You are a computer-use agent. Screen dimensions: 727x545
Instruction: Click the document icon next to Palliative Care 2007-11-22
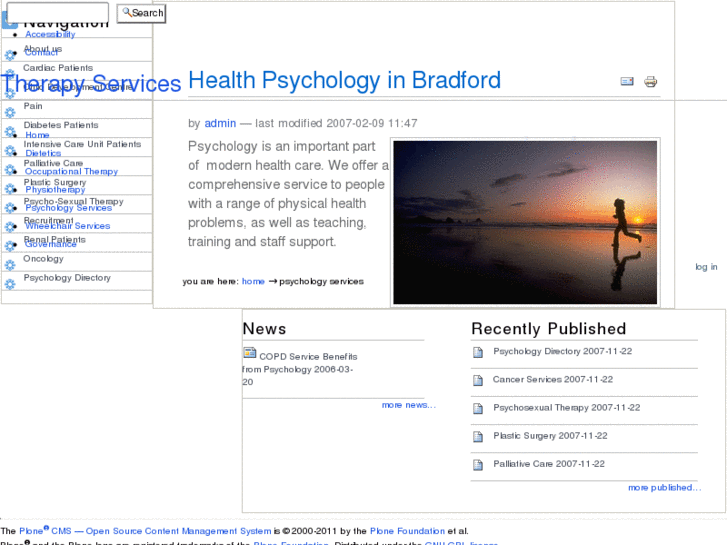click(478, 465)
